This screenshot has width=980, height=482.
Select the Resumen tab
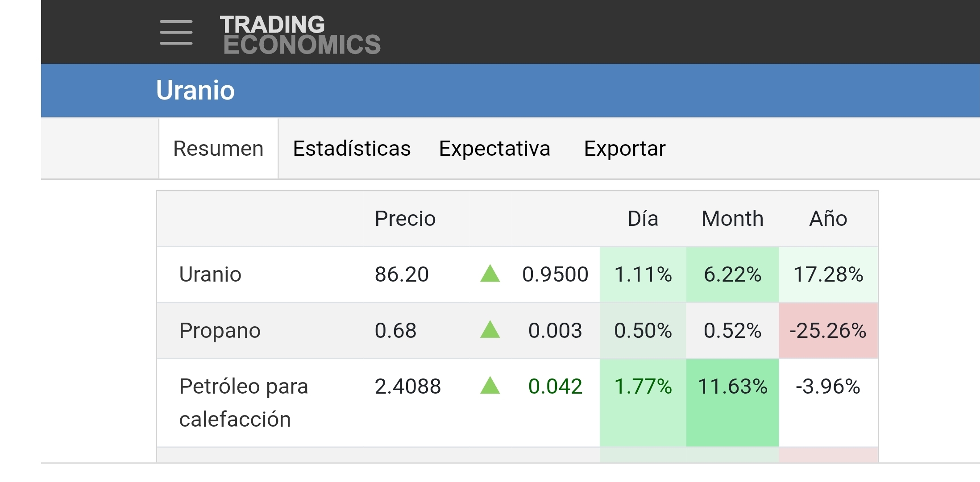pyautogui.click(x=218, y=149)
